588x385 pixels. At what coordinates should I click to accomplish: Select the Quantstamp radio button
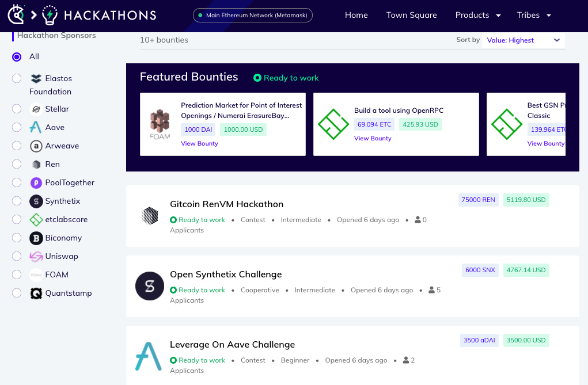(17, 293)
